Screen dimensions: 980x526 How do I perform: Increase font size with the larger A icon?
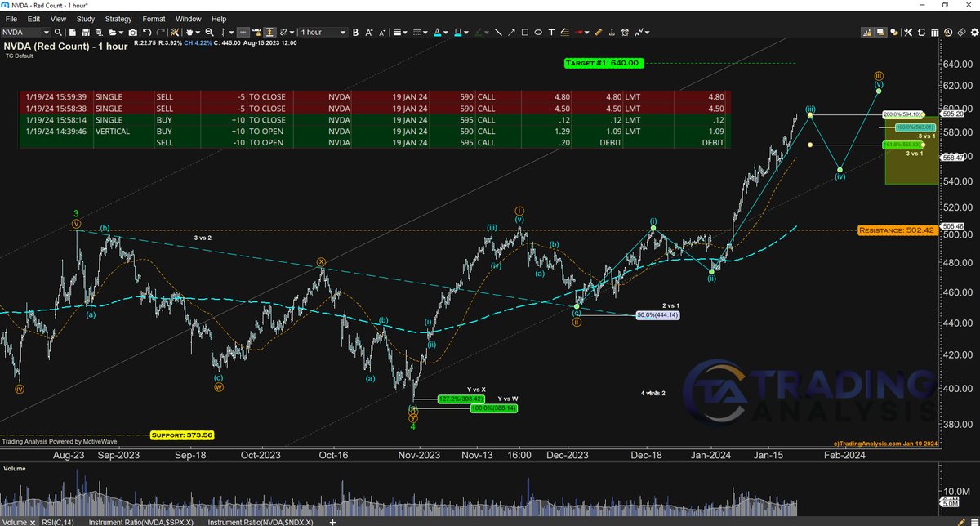coord(369,32)
